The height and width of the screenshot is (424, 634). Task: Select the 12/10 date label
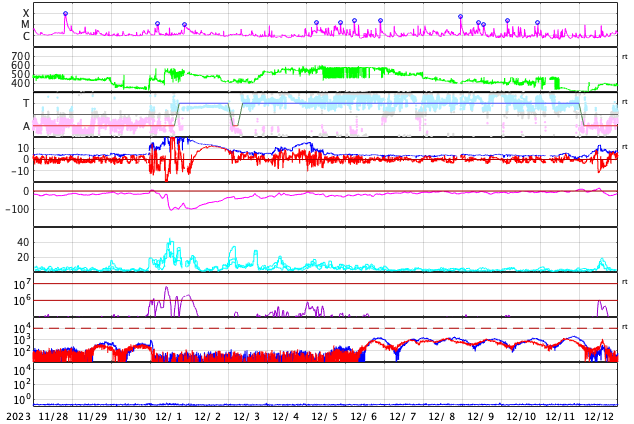pyautogui.click(x=521, y=417)
